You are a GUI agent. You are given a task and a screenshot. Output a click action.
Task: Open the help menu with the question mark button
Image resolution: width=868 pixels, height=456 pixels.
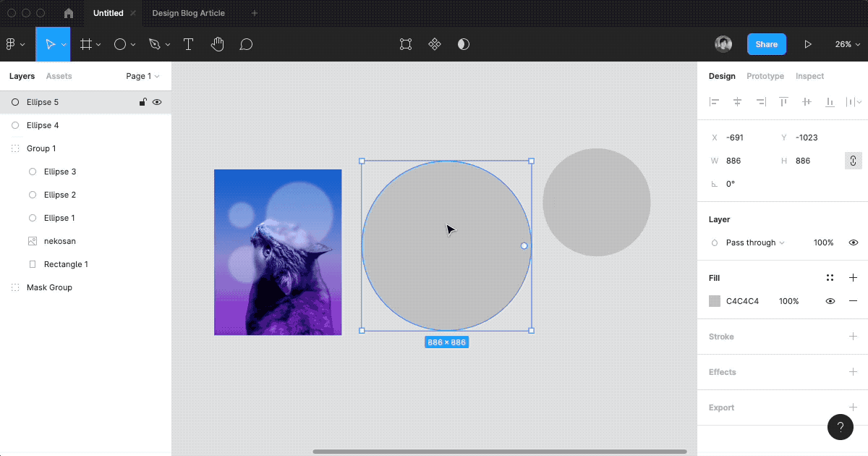tap(840, 427)
